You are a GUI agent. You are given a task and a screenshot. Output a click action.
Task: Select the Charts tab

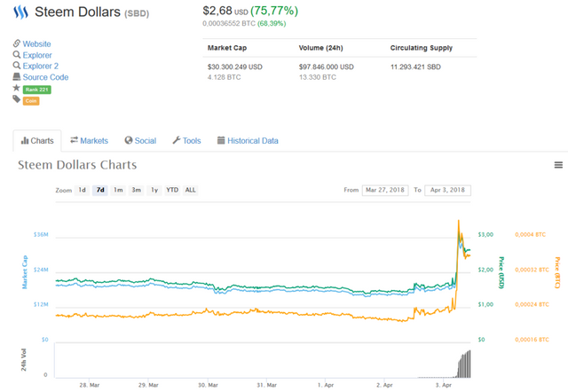point(37,141)
